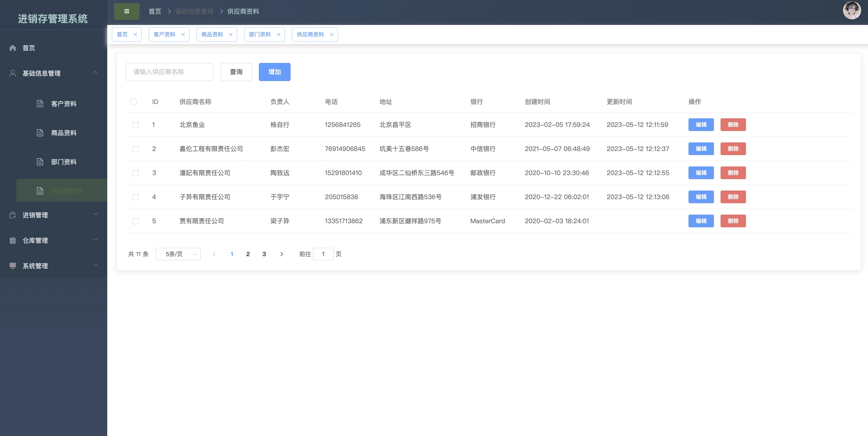868x436 pixels.
Task: Click the next page arrow in pagination
Action: (x=282, y=254)
